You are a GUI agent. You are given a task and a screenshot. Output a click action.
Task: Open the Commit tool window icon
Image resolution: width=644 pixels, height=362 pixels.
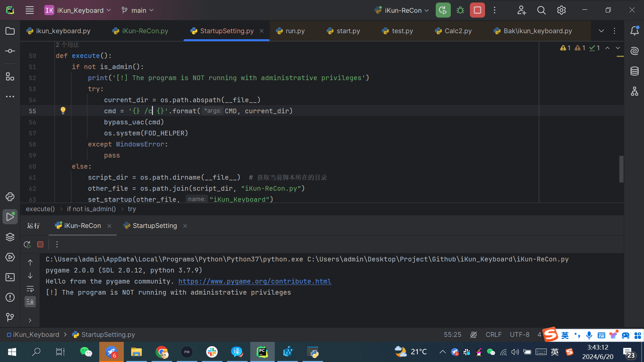(x=10, y=51)
